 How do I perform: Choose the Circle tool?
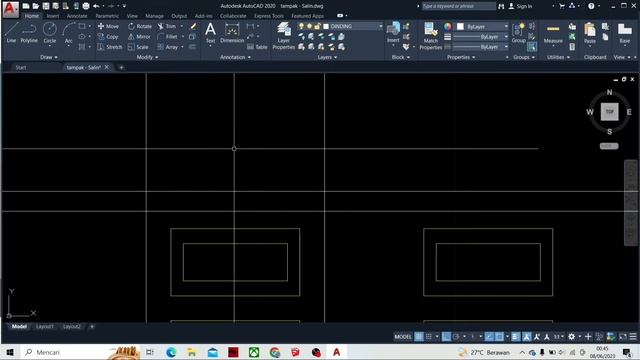50,33
